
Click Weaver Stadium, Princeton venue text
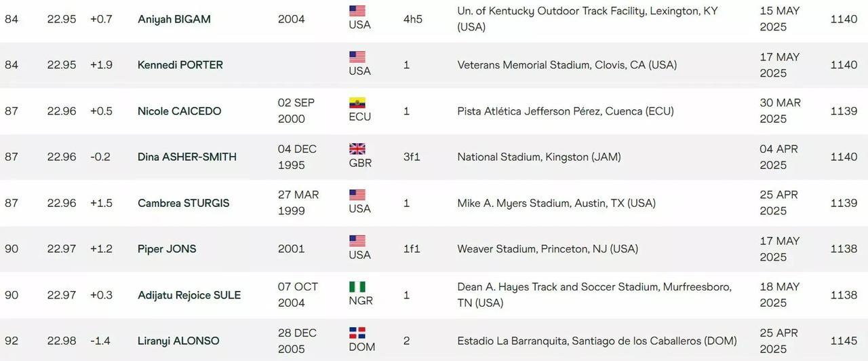[548, 249]
